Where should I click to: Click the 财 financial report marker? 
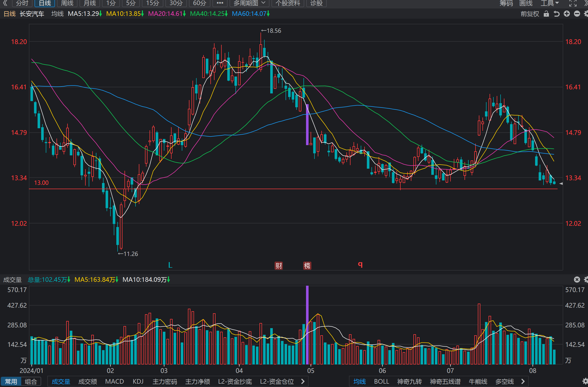point(279,266)
